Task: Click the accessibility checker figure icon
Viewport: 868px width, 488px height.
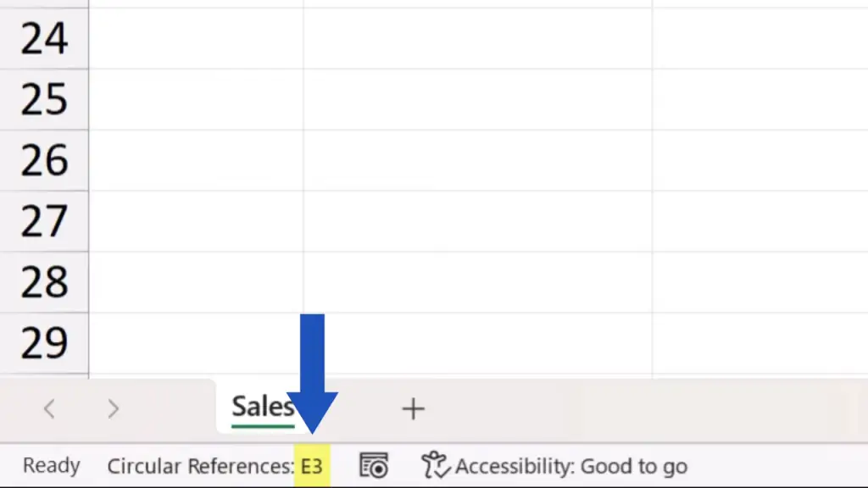Action: click(436, 465)
